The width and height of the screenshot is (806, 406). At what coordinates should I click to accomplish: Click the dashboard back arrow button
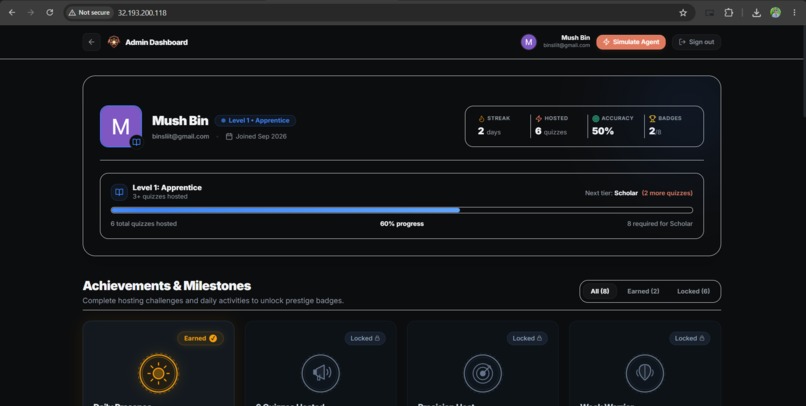coord(91,42)
